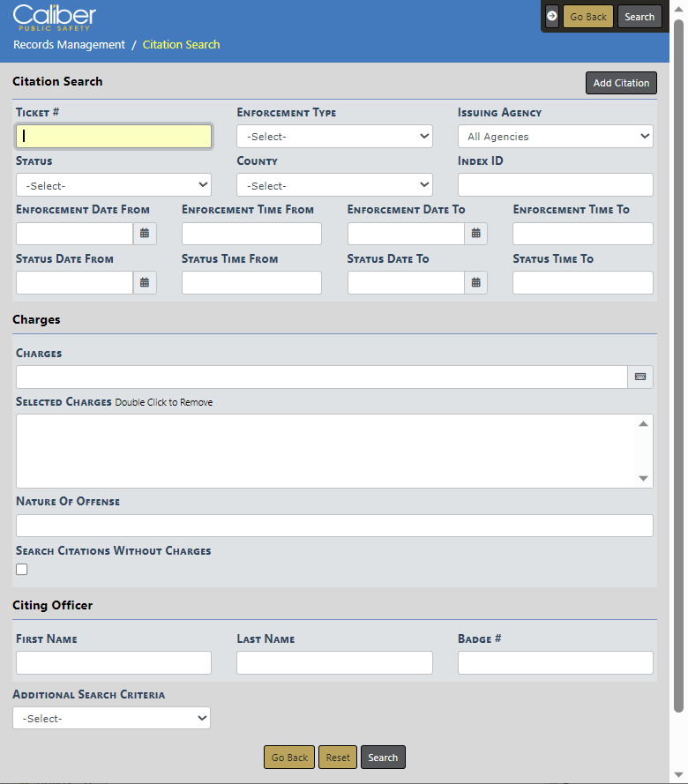Open the Enforcement Type dropdown
The image size is (688, 784).
tap(334, 137)
